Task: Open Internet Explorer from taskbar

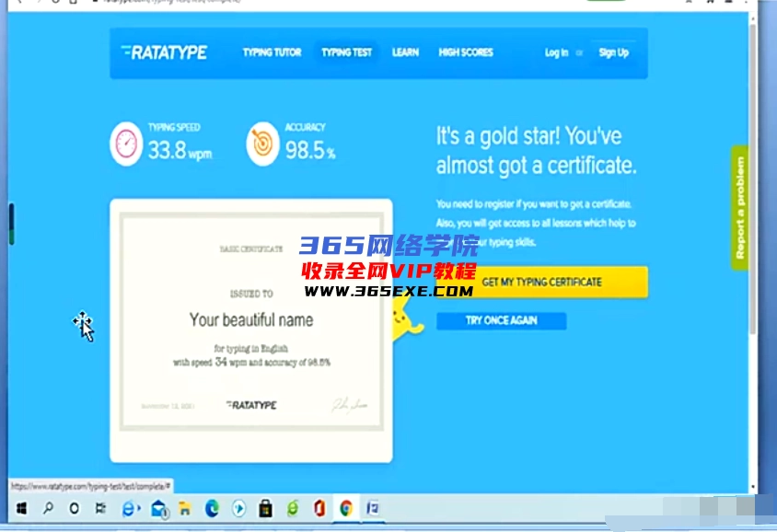Action: coord(129,508)
